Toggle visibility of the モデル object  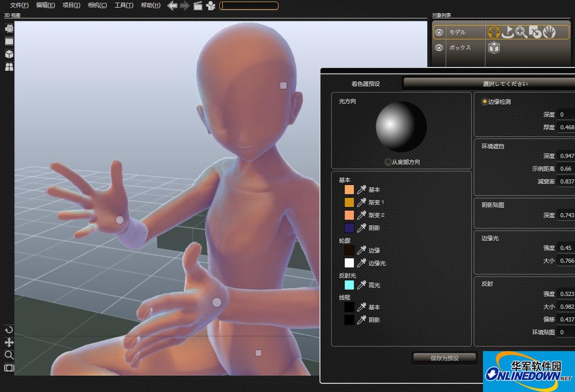tap(439, 32)
